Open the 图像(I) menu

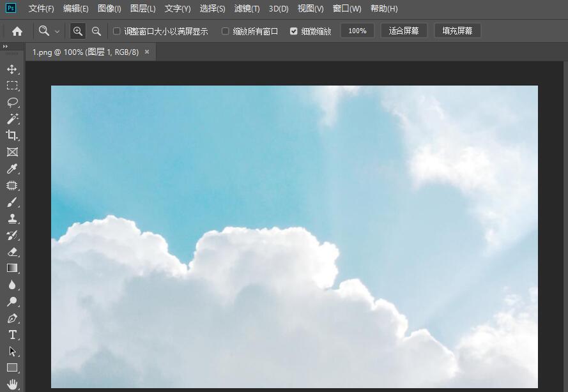(x=109, y=8)
